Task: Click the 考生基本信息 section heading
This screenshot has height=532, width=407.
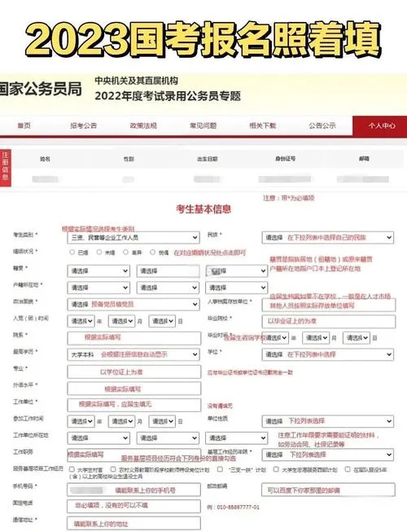Action: tap(203, 209)
